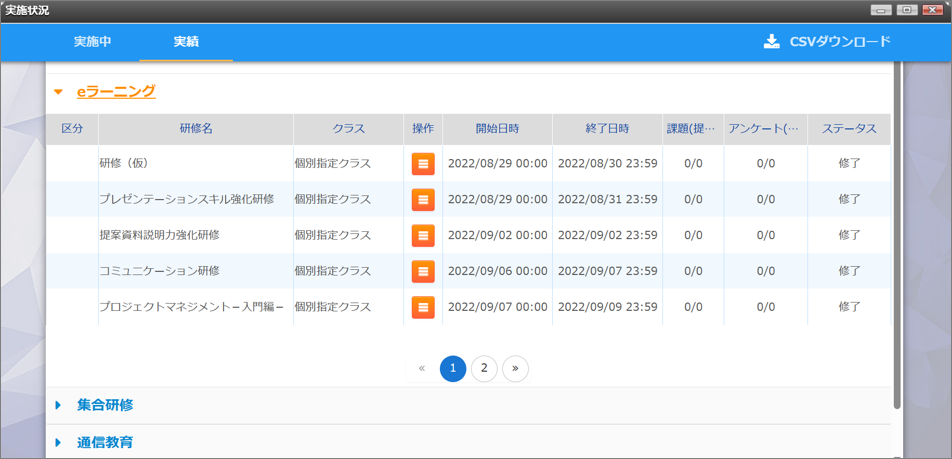This screenshot has height=459, width=952.
Task: Open operation menu for プロジェクトマネジメント row
Action: pos(423,307)
